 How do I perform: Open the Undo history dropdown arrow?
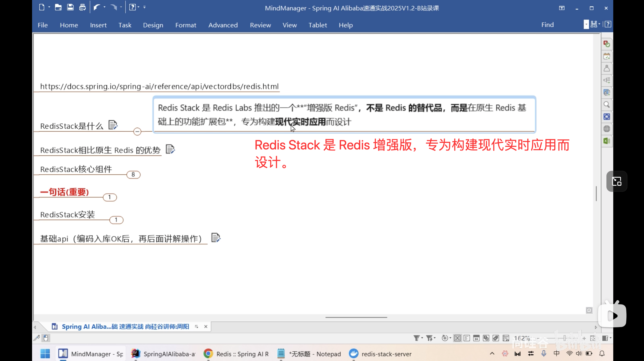(x=105, y=7)
